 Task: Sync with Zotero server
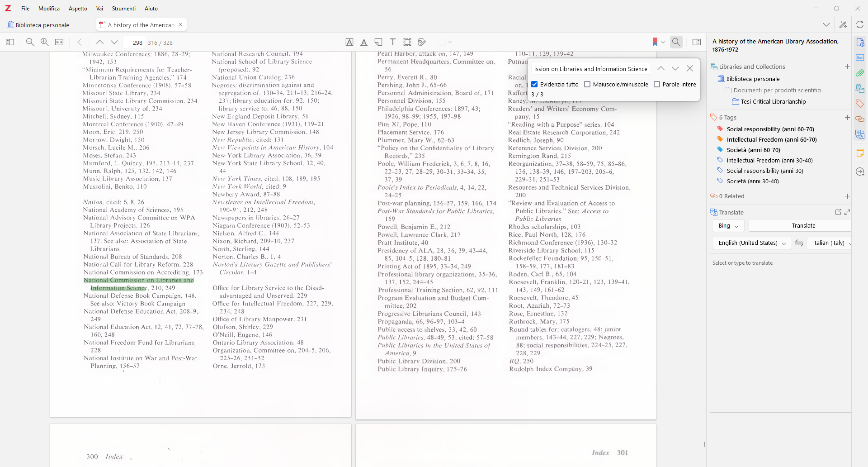[860, 25]
